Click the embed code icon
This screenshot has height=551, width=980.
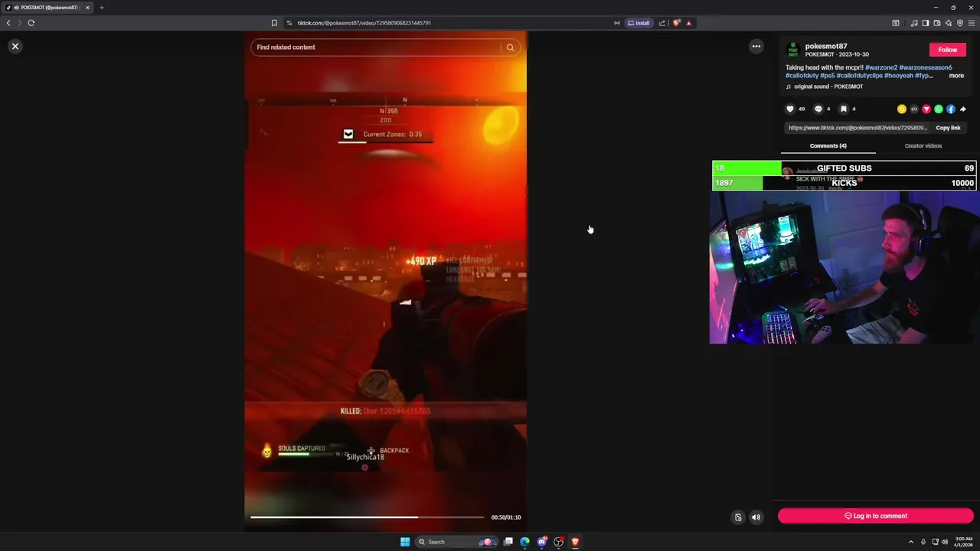[x=914, y=109]
